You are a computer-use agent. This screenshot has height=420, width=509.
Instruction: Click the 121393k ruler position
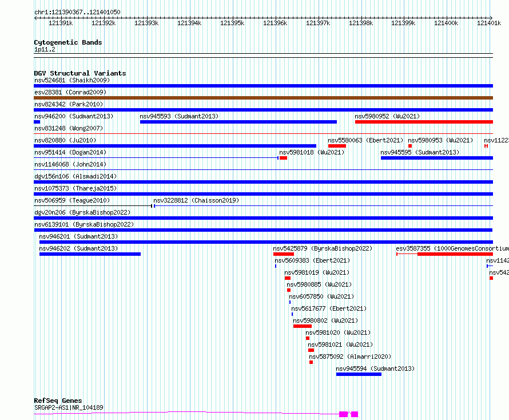pyautogui.click(x=147, y=23)
